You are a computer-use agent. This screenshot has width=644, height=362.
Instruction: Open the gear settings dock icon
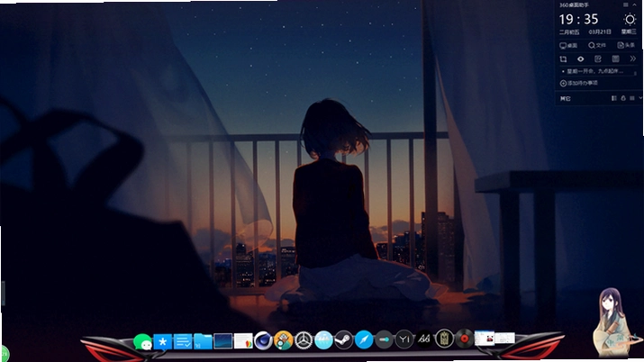coord(304,340)
